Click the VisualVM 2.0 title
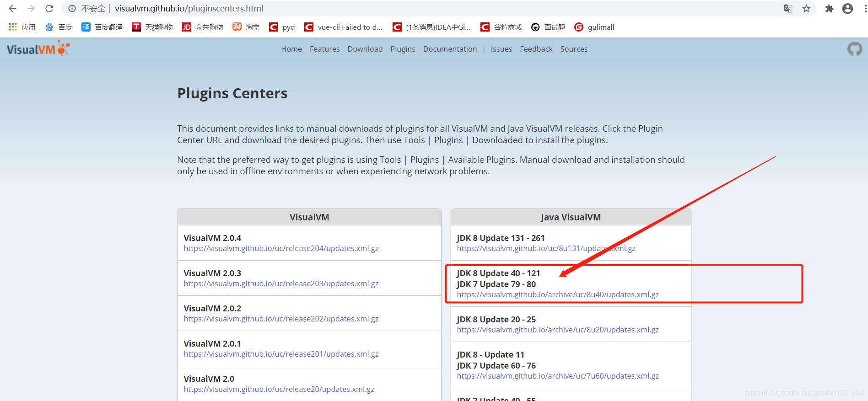This screenshot has height=401, width=868. tap(209, 379)
